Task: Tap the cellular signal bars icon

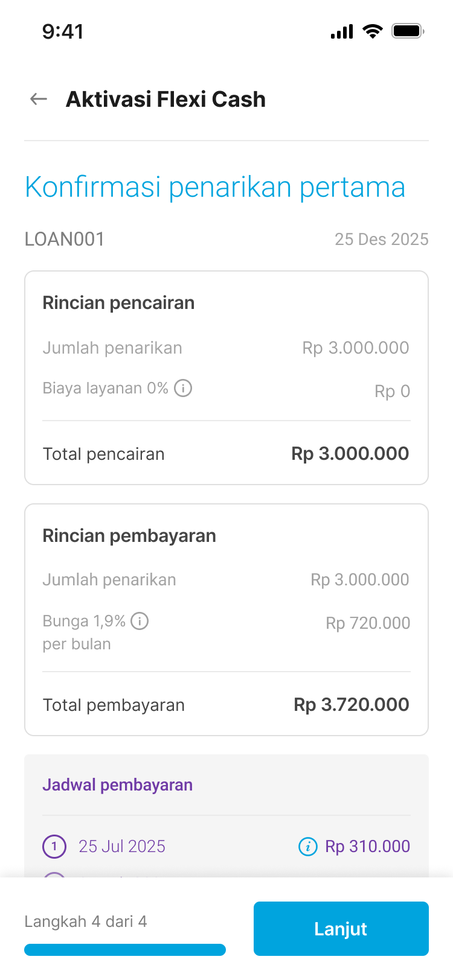Action: pyautogui.click(x=342, y=31)
